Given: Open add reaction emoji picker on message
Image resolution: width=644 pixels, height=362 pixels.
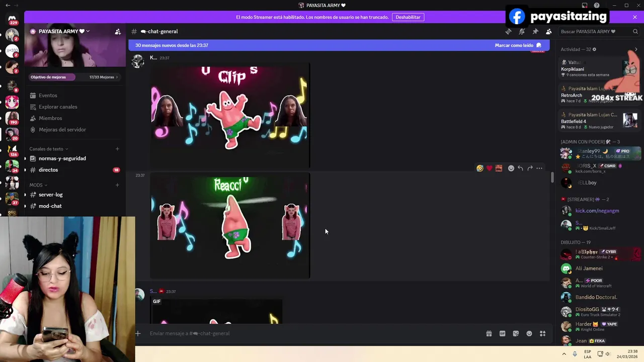Looking at the screenshot, I should [511, 168].
